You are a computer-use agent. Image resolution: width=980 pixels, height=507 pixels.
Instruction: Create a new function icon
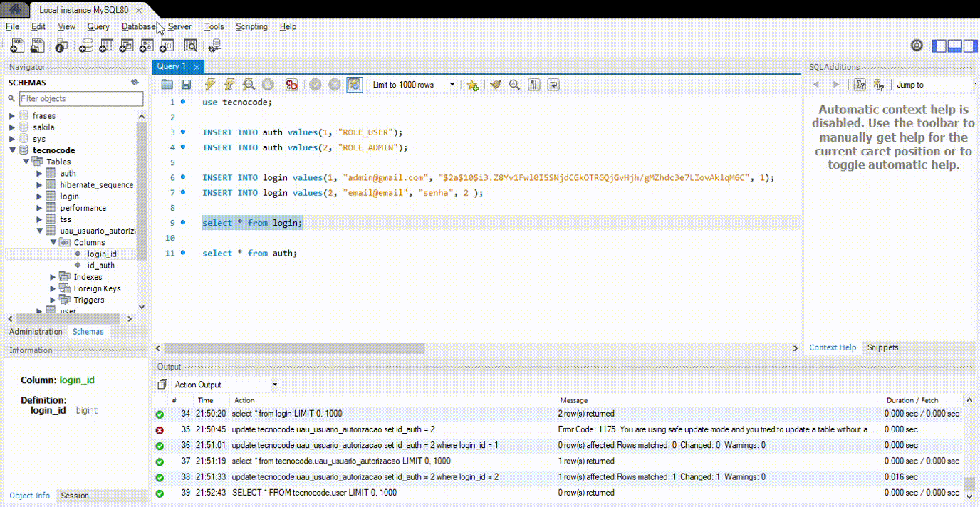[x=167, y=46]
